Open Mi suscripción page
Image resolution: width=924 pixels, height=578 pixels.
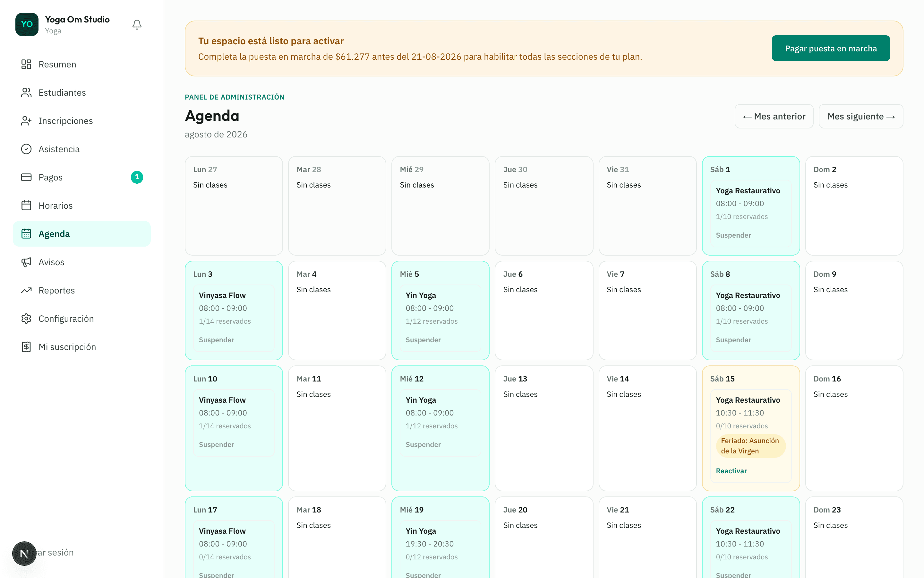pyautogui.click(x=82, y=347)
